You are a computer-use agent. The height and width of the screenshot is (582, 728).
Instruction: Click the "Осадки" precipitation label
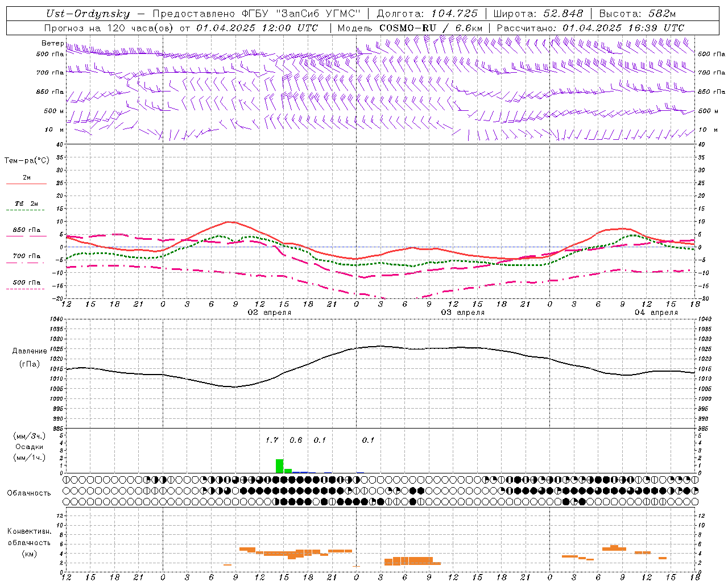(x=30, y=447)
